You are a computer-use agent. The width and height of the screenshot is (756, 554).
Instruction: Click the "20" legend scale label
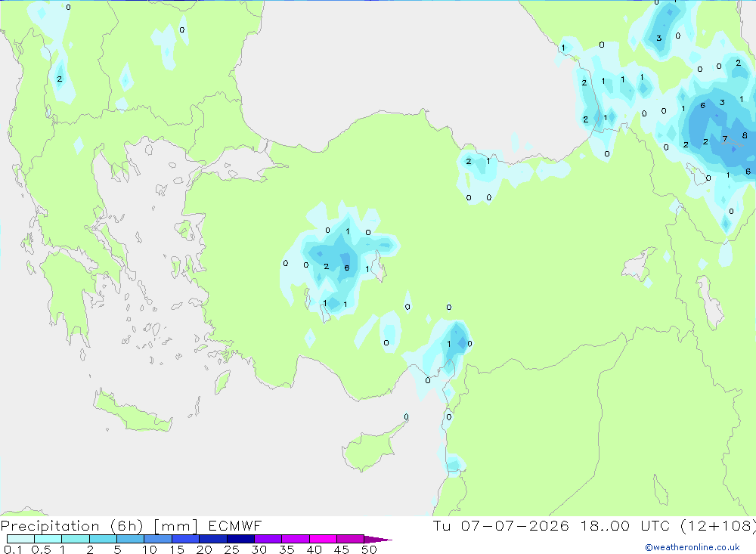[204, 549]
